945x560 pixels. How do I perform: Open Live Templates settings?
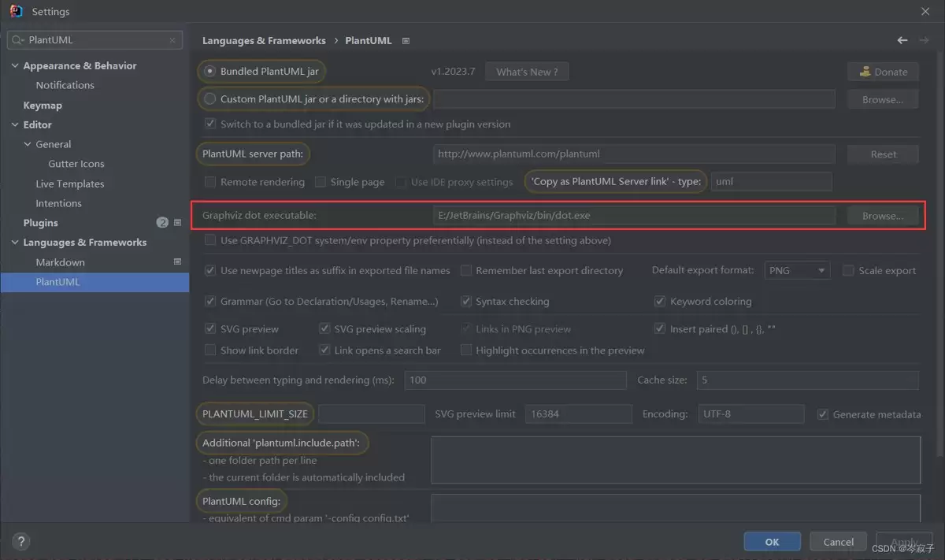(x=69, y=184)
